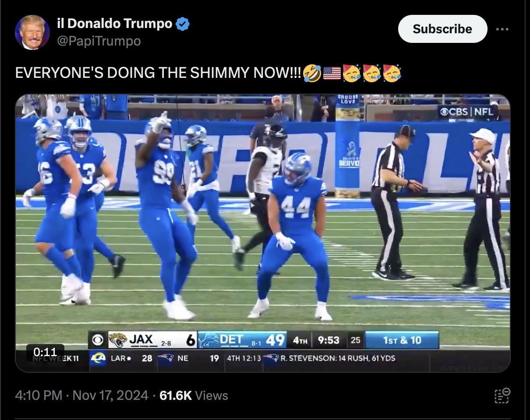Click the 0:11 video duration badge
This screenshot has width=530, height=420.
45,352
